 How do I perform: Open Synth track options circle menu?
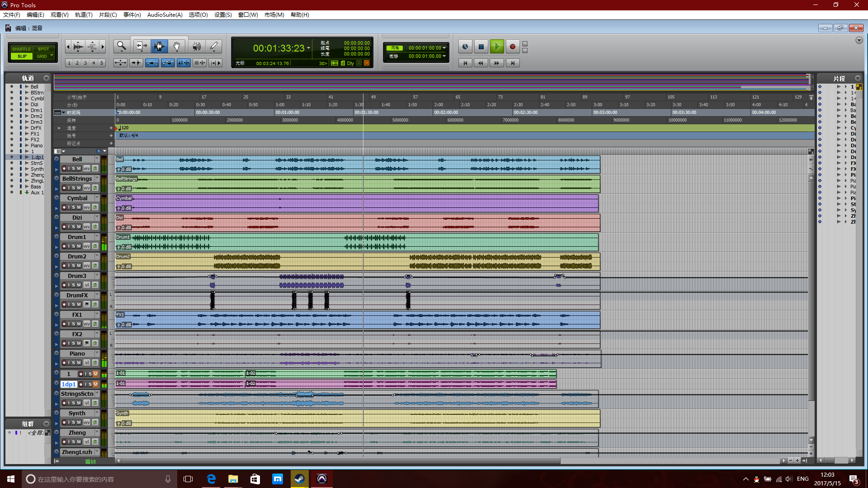point(57,413)
